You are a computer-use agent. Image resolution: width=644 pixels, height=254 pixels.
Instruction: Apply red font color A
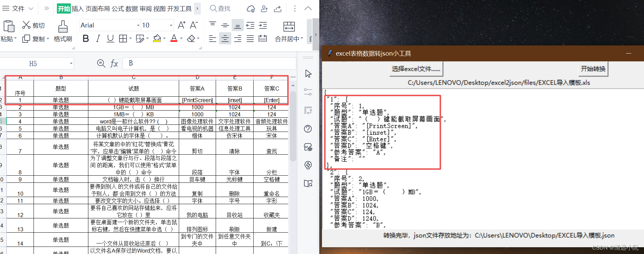coord(174,39)
